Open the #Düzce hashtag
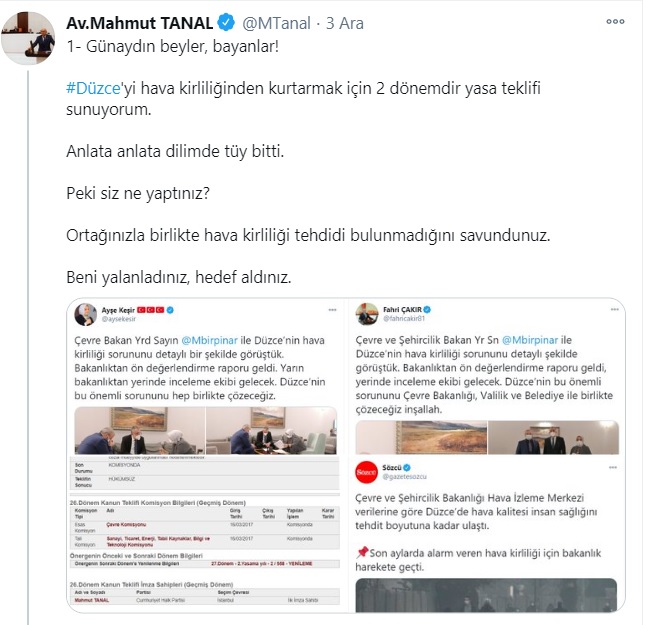The image size is (649, 625). pyautogui.click(x=94, y=88)
